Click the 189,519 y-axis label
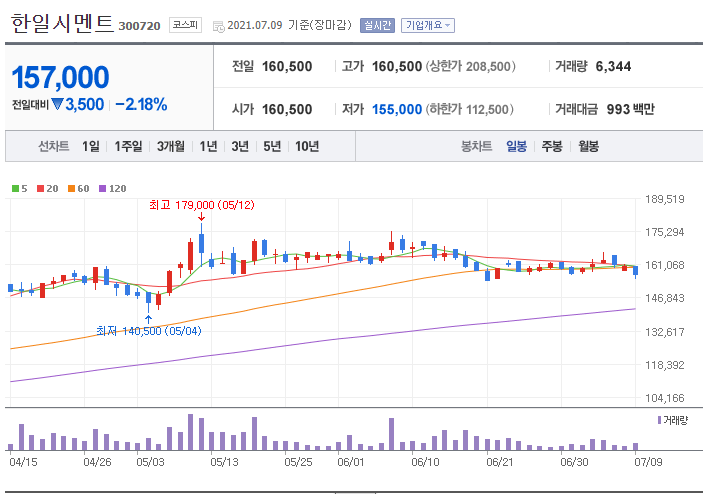 click(x=664, y=199)
